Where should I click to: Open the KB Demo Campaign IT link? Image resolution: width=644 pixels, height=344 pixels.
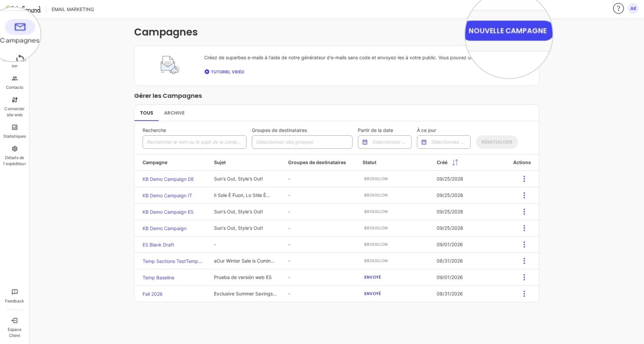pyautogui.click(x=167, y=195)
